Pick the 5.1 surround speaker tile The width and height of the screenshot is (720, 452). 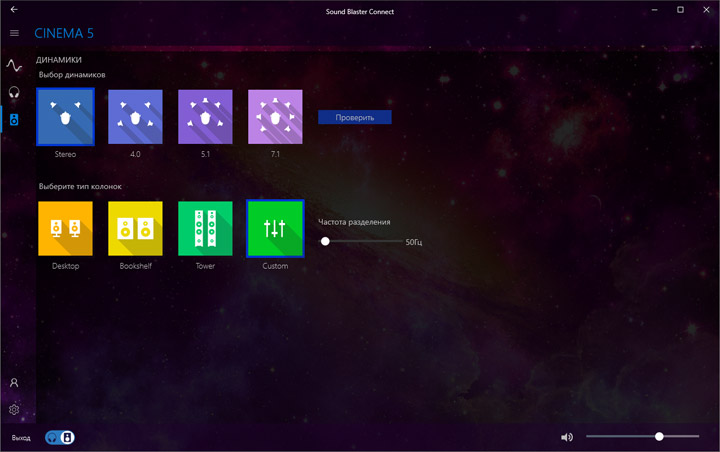click(x=205, y=117)
